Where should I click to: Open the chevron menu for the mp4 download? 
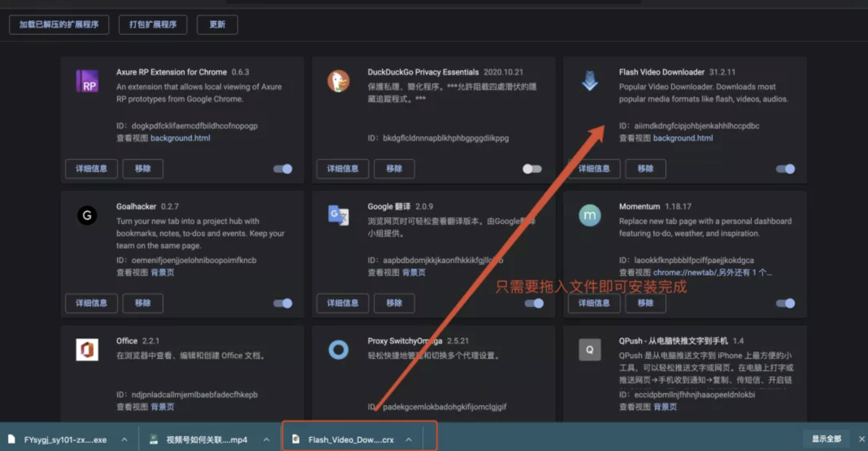click(266, 439)
